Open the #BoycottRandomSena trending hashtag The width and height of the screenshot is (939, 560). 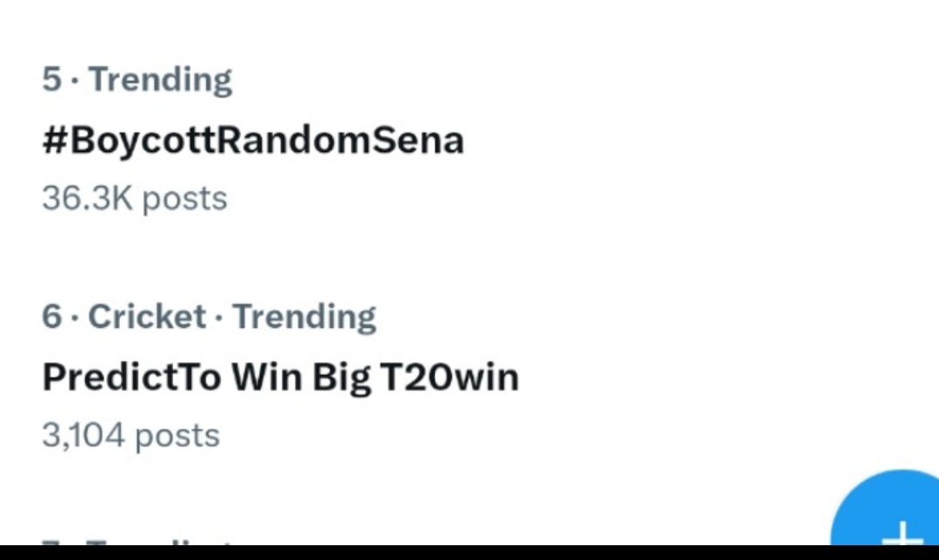point(253,141)
